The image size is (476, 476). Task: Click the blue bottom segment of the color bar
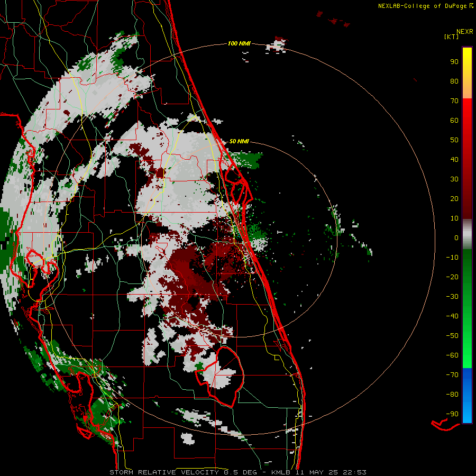coord(467,396)
